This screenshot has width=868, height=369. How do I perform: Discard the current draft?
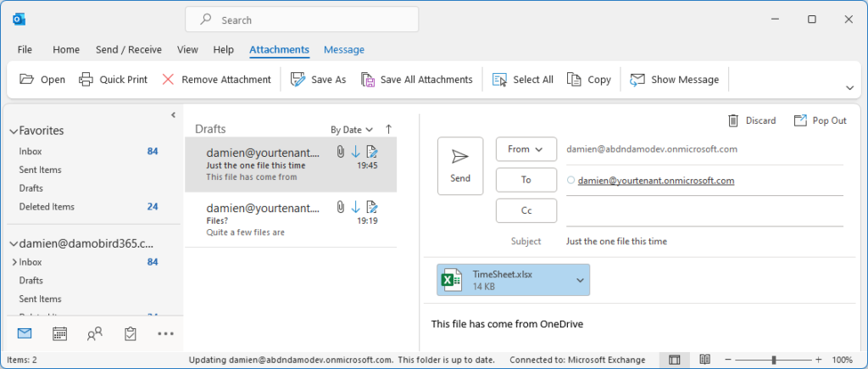pos(752,120)
